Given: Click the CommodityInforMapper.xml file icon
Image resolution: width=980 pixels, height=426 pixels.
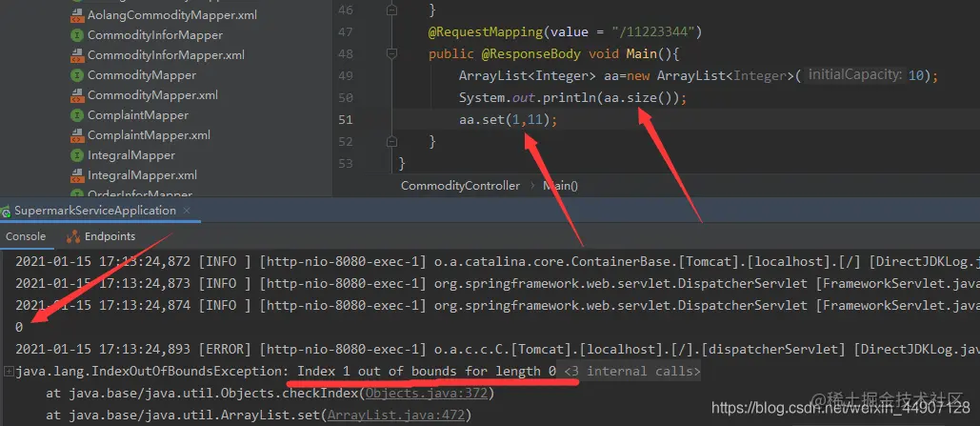Looking at the screenshot, I should (77, 55).
